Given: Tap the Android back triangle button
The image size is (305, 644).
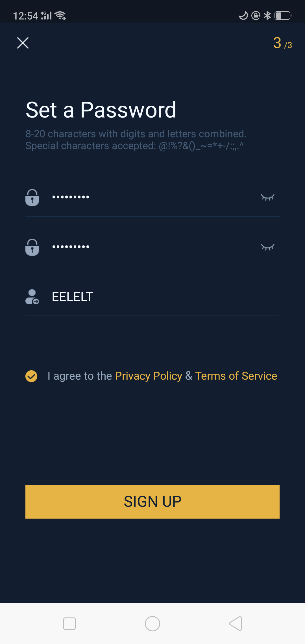Looking at the screenshot, I should pyautogui.click(x=236, y=624).
